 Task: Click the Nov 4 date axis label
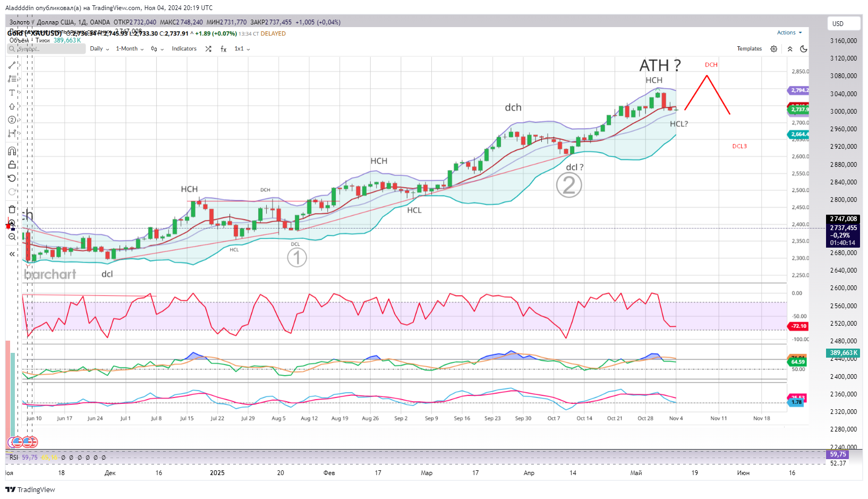pyautogui.click(x=676, y=419)
